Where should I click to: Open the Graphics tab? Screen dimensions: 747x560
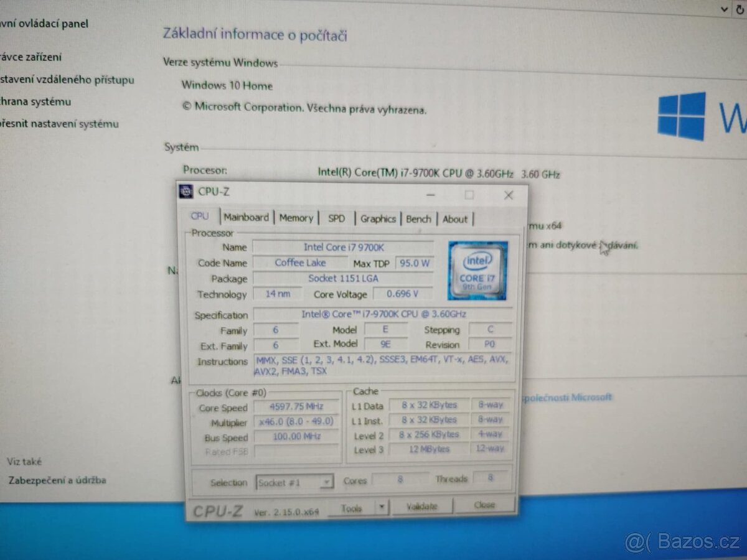[x=378, y=218]
